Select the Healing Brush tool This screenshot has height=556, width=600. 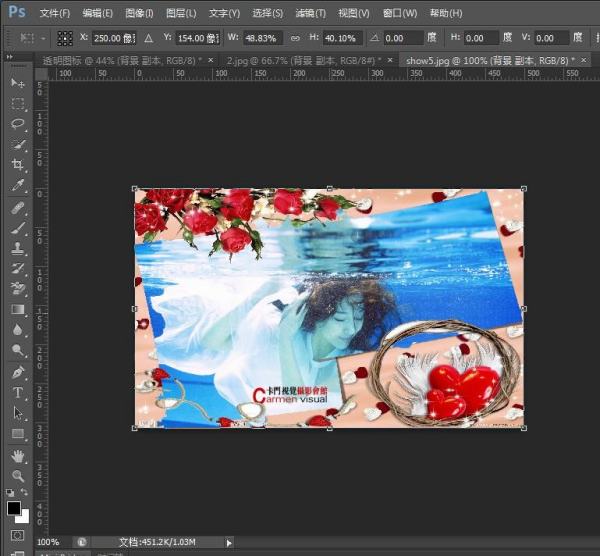(17, 209)
